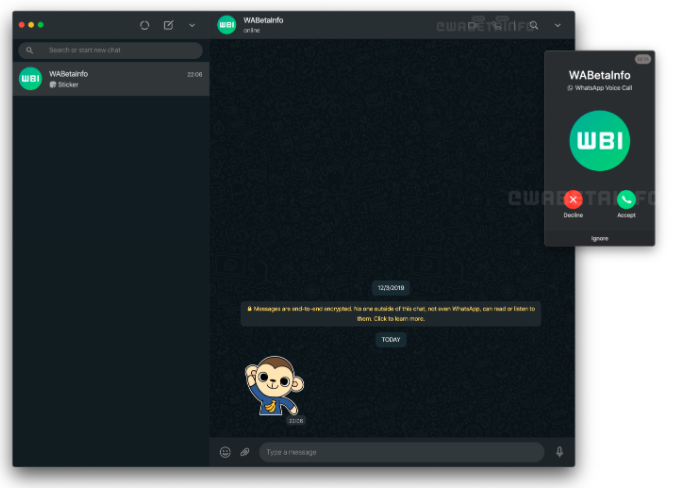Open the end-to-end encryption notice
Viewport: 677px width, 488px height.
click(x=391, y=313)
